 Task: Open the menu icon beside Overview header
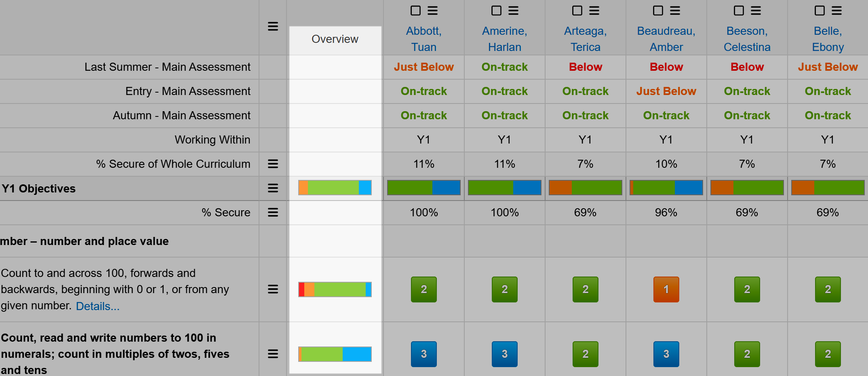point(273,27)
